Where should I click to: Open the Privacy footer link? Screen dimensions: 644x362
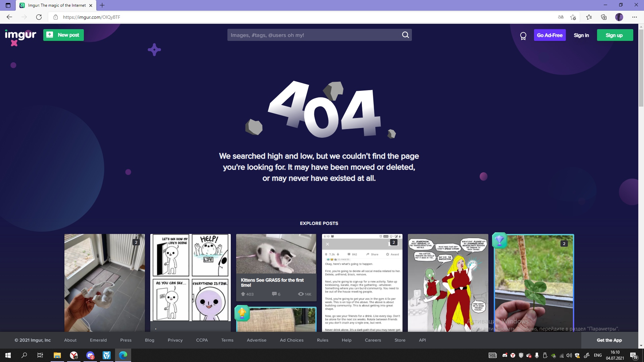pos(175,340)
